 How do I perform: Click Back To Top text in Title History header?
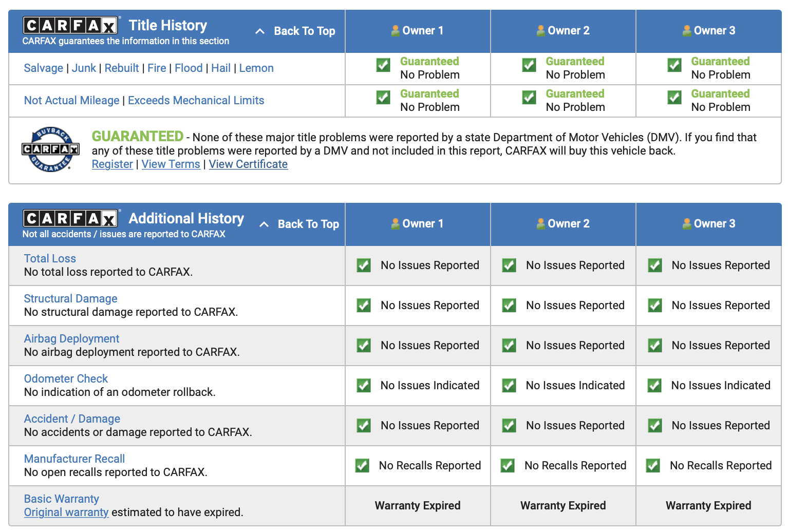(x=305, y=31)
